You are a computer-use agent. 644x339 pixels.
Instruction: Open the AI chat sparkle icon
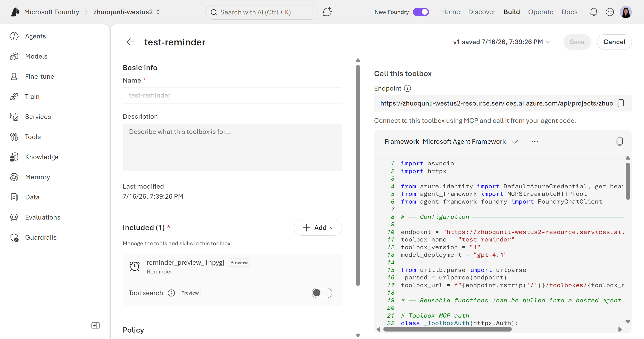click(x=327, y=12)
